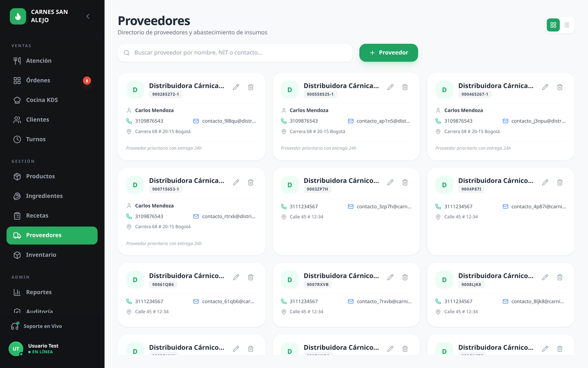Edit supplier with NIT 900285272-1

coord(236,87)
